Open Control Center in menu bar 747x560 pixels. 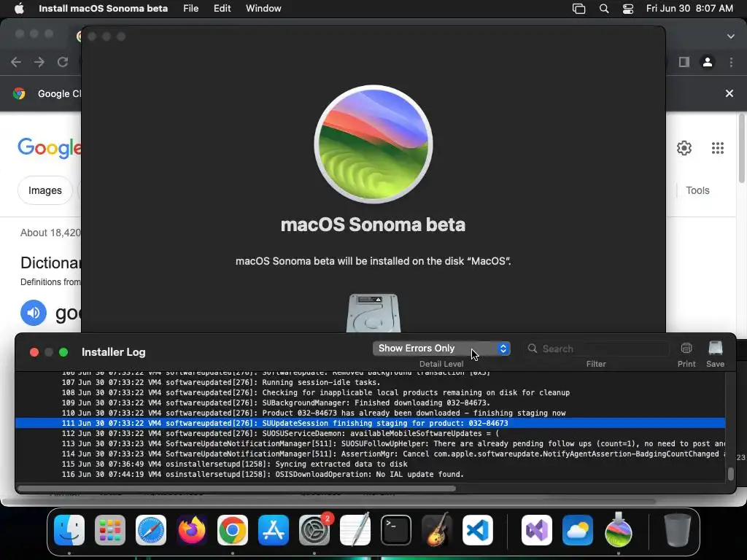(x=628, y=9)
